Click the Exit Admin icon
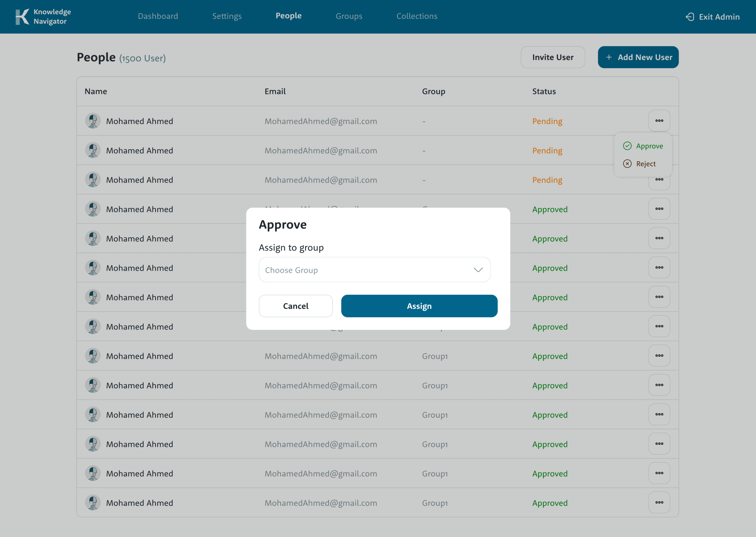Image resolution: width=756 pixels, height=537 pixels. point(690,17)
